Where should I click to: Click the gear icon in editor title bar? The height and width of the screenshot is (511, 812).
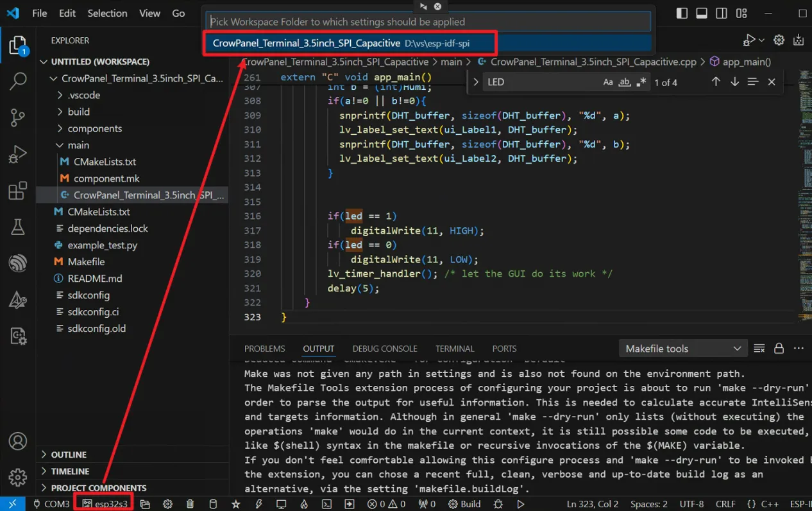(779, 40)
